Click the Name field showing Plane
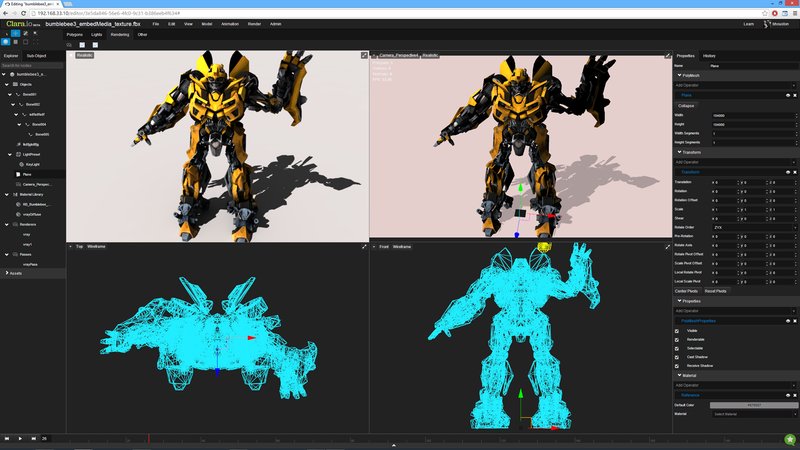This screenshot has height=450, width=800. [753, 66]
